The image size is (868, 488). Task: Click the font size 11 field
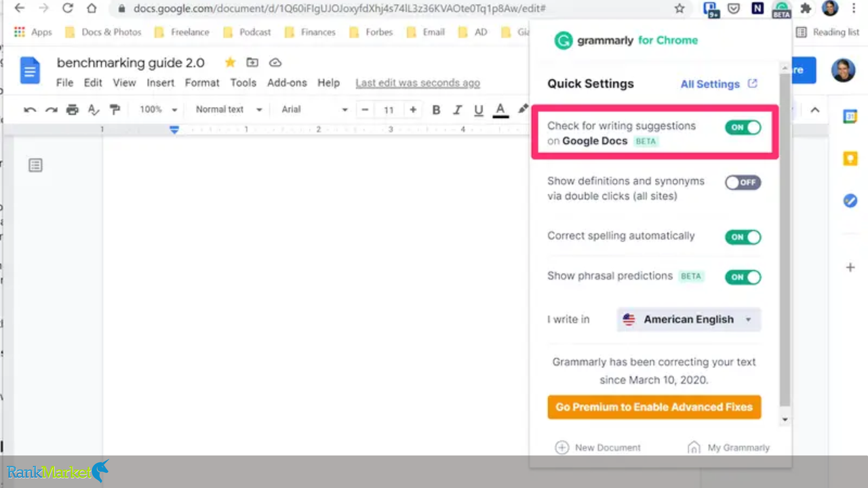coord(389,110)
